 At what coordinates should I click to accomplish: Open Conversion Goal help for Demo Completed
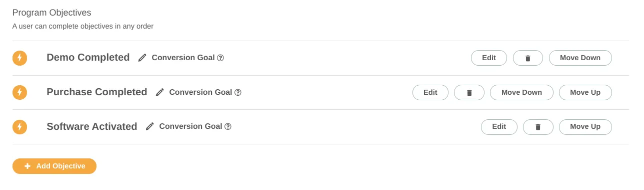point(220,58)
